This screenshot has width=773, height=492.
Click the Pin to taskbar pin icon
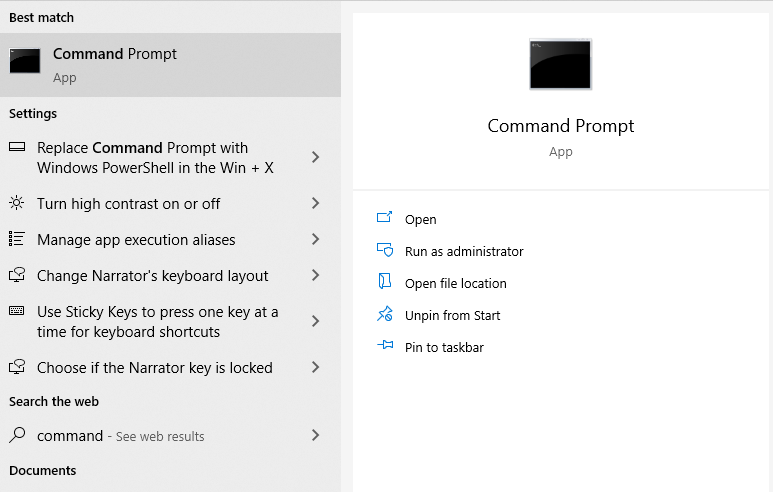[x=384, y=347]
